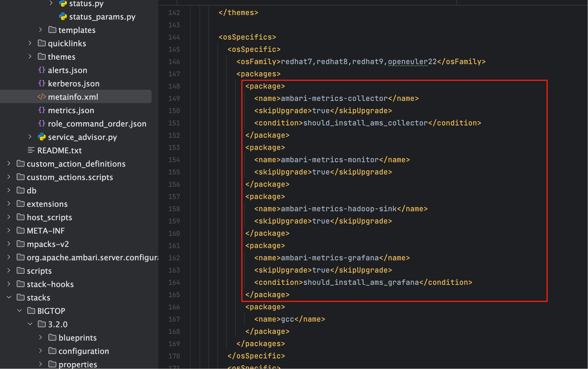588x369 pixels.
Task: Click ambari-metrics-collector package name text
Action: [334, 98]
